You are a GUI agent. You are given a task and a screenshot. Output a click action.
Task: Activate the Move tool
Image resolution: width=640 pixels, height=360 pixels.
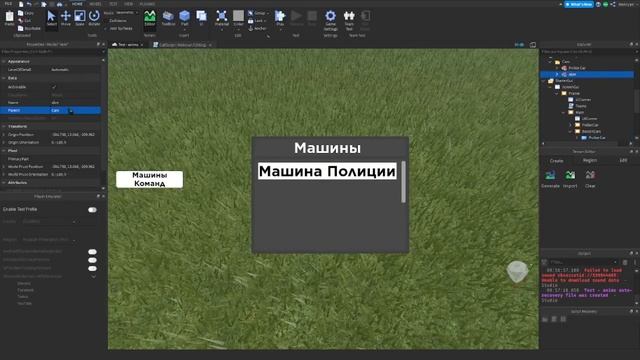[x=66, y=18]
